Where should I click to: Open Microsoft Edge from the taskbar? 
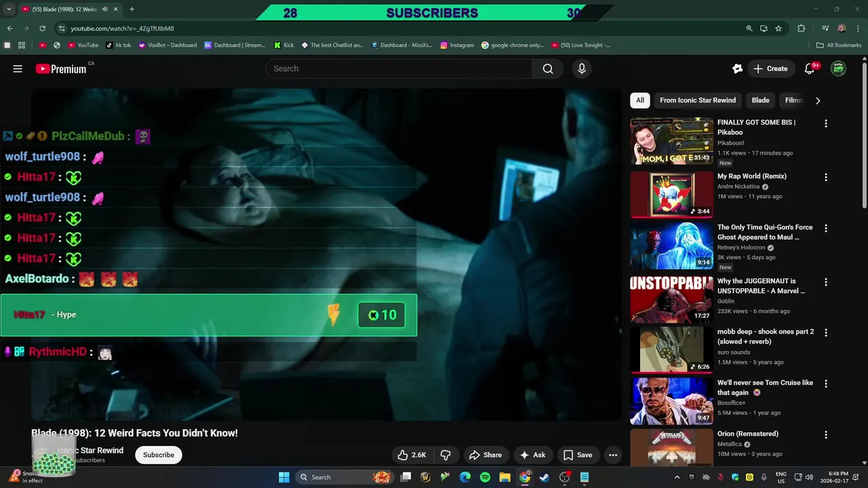click(x=465, y=477)
